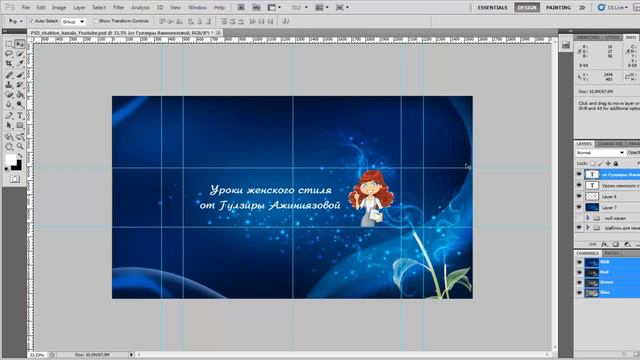The image size is (640, 360).
Task: Select the Rectangle shape tool
Action: (x=20, y=126)
